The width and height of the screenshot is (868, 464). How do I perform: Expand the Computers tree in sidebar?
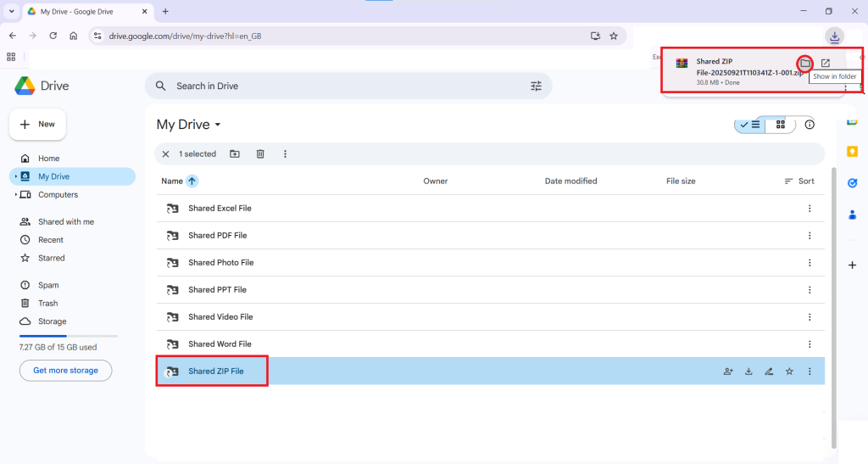[16, 195]
